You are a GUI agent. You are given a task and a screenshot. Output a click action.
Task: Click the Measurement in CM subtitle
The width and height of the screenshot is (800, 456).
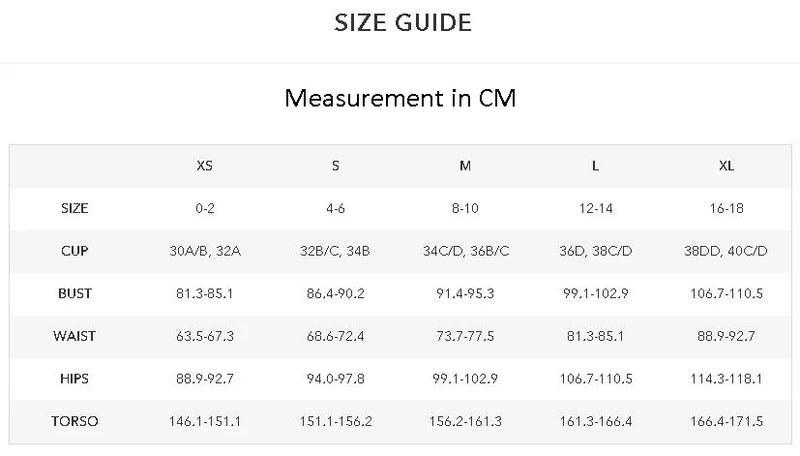click(400, 97)
